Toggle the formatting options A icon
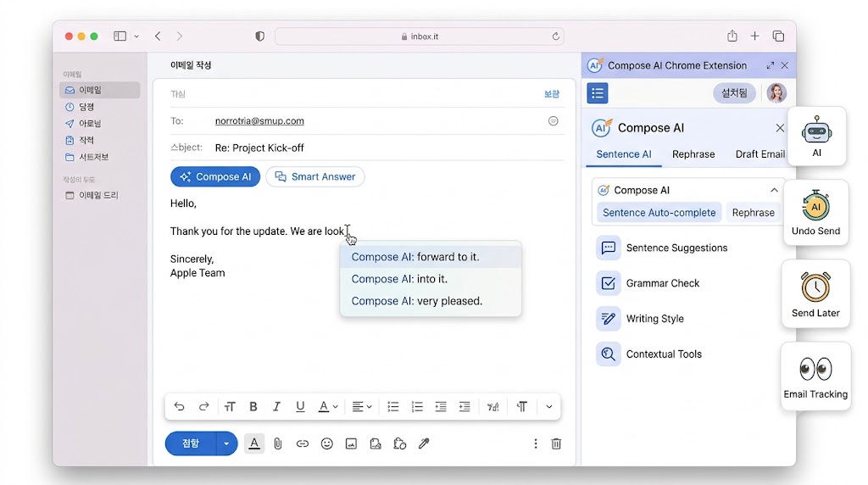868x485 pixels. (254, 443)
